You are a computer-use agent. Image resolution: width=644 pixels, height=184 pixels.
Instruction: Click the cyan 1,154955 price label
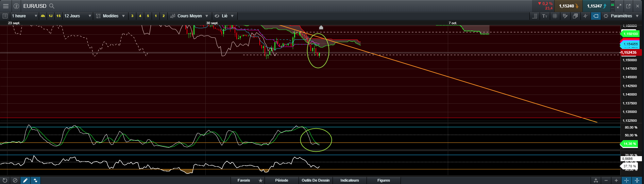(630, 44)
